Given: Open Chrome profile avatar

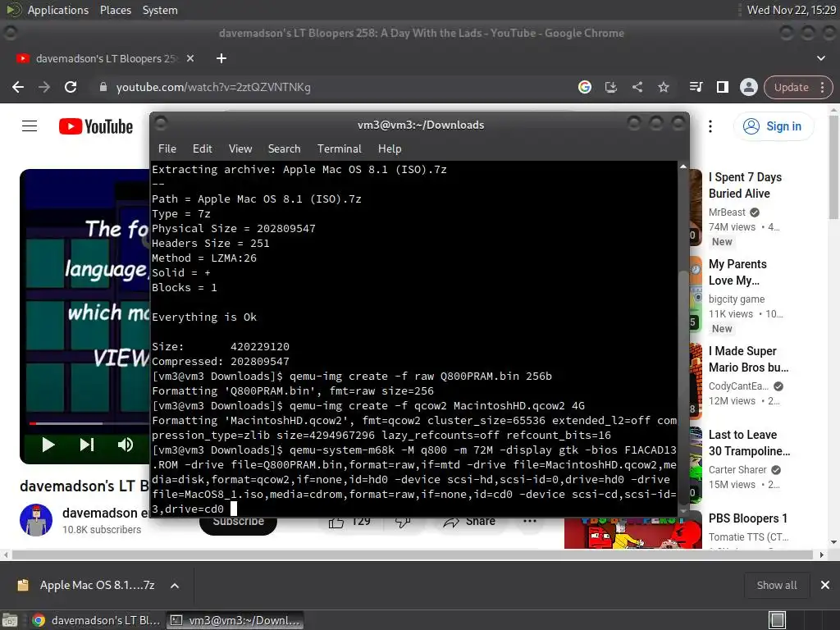Looking at the screenshot, I should click(748, 87).
